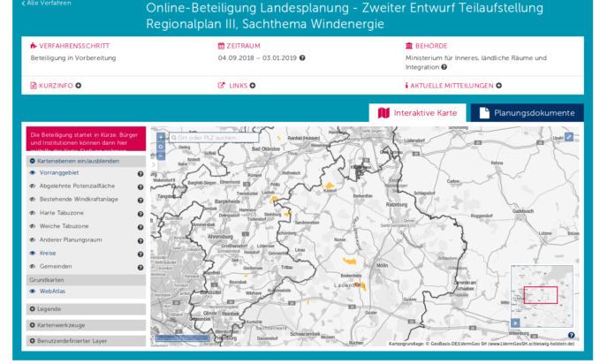Go back to Alle Verfahren
The height and width of the screenshot is (364, 615).
(46, 4)
